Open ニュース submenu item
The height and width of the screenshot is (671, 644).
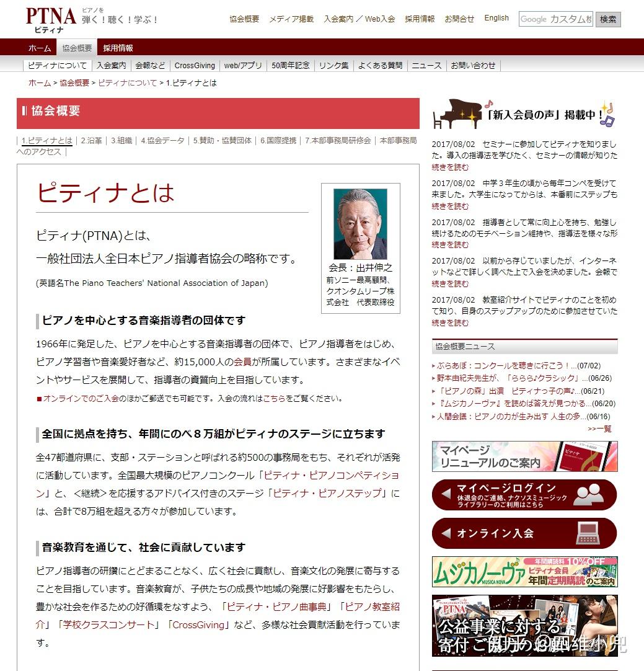[x=426, y=66]
